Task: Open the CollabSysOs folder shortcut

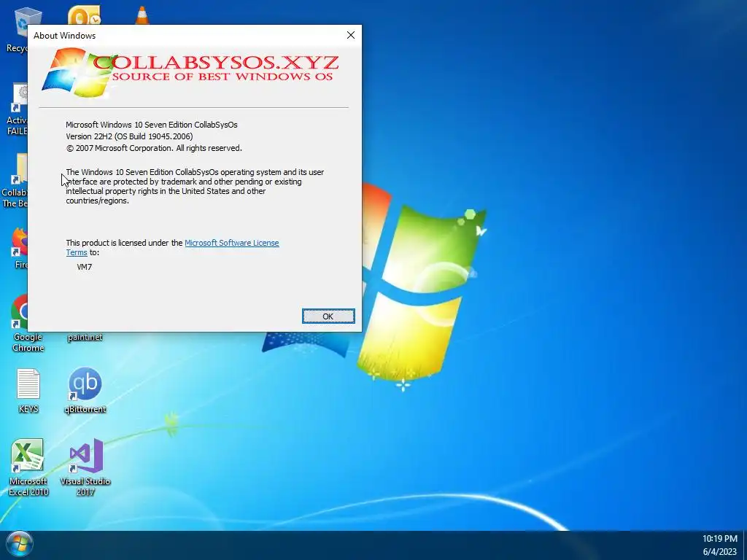Action: (16, 181)
